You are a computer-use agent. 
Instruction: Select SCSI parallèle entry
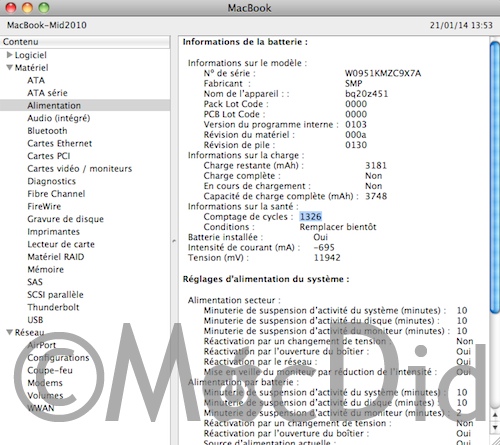click(x=55, y=295)
